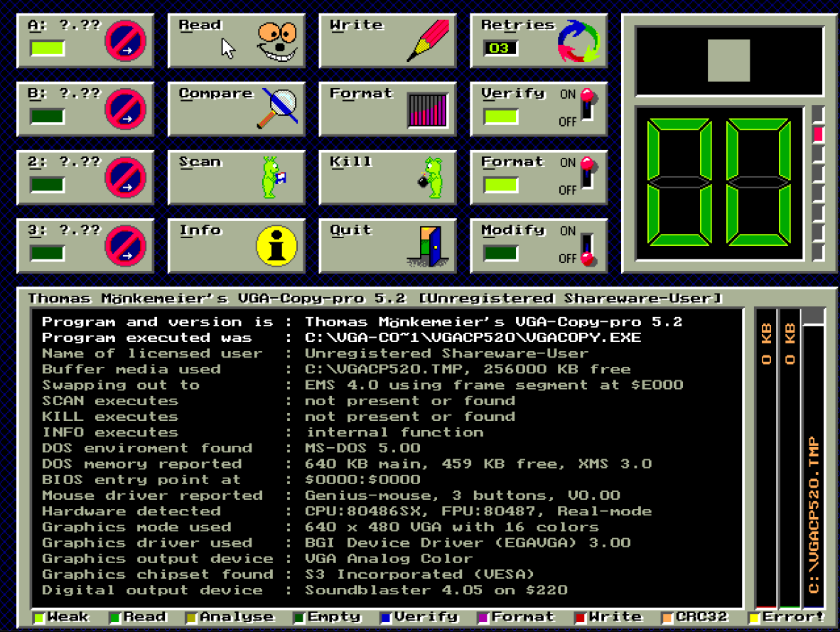Click the second 0 KB memory bar
840x632 pixels.
pyautogui.click(x=790, y=459)
